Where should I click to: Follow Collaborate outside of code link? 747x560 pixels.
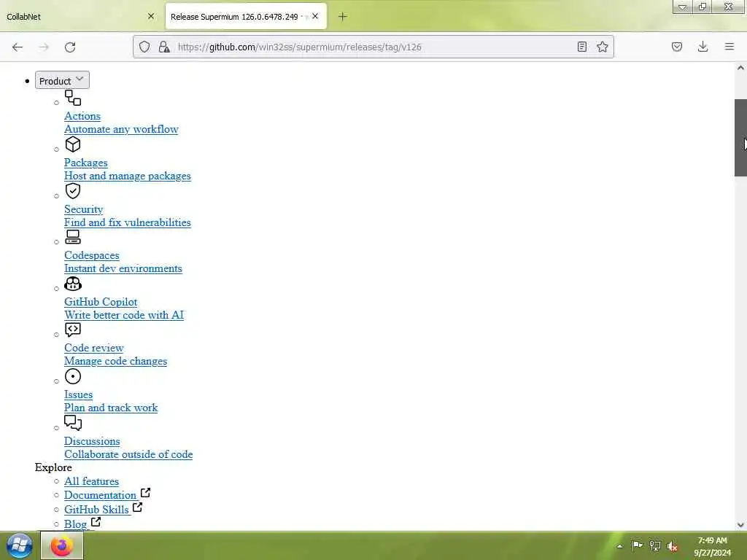click(128, 455)
